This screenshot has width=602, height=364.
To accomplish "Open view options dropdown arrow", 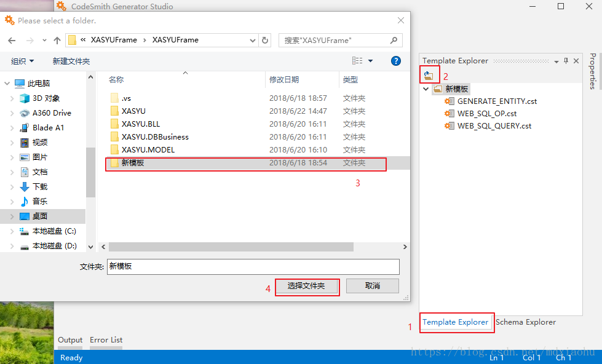I will click(x=371, y=61).
